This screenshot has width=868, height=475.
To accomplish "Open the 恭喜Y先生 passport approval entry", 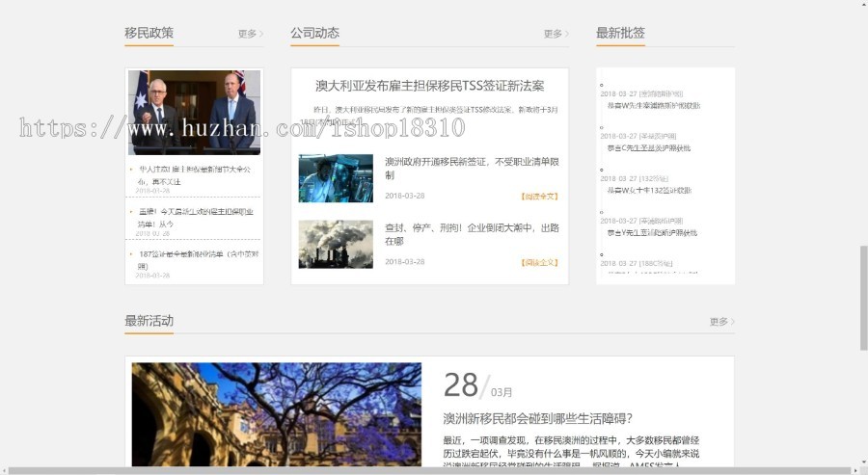I will [652, 233].
